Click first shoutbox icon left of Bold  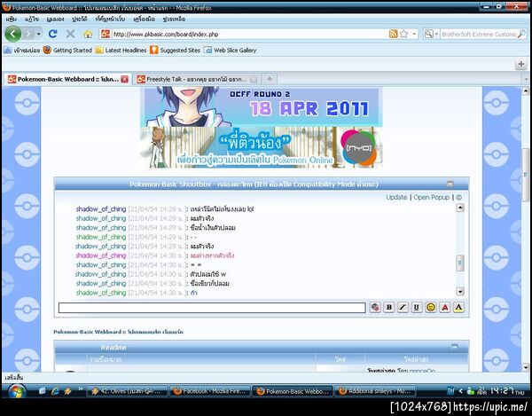pos(375,308)
